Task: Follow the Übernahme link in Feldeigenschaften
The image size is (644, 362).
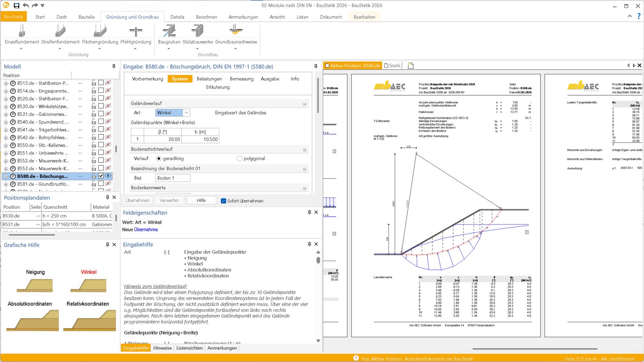Action: 146,230
